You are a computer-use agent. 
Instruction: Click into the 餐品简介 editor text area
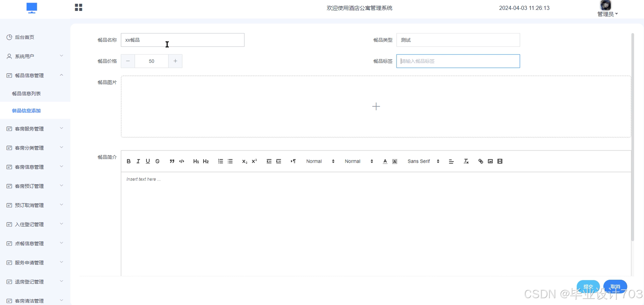pyautogui.click(x=376, y=224)
